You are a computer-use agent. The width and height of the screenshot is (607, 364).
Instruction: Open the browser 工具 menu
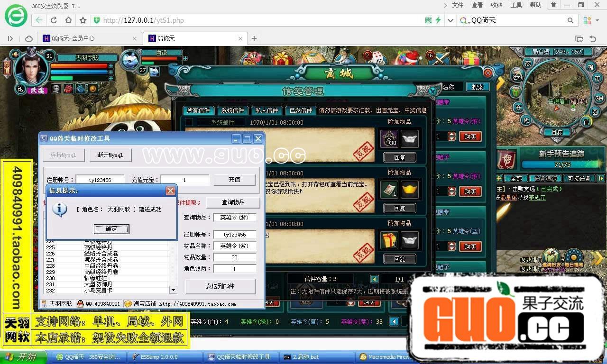[516, 5]
